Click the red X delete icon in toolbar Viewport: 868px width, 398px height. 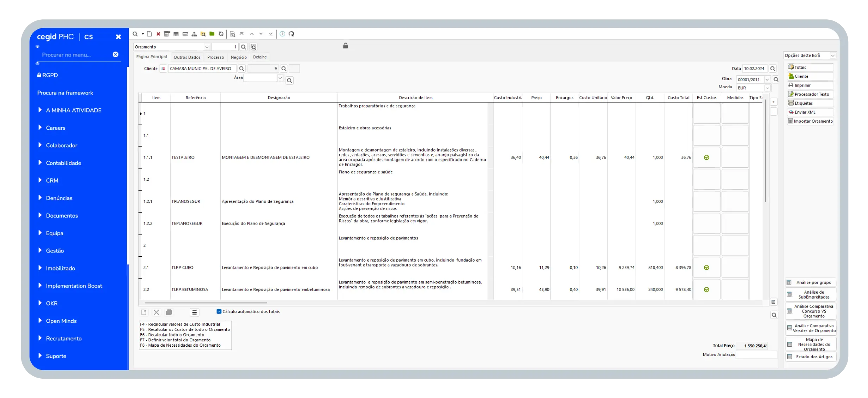click(158, 34)
